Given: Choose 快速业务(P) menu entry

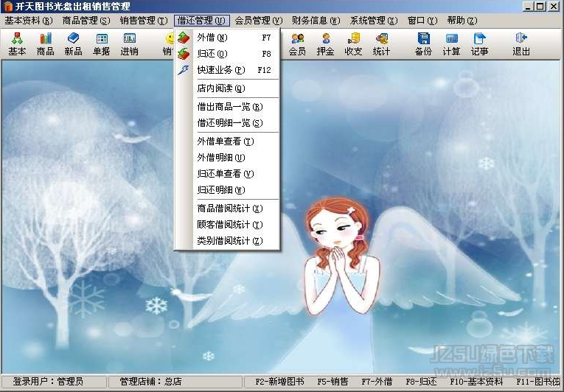Looking at the screenshot, I should tap(227, 70).
